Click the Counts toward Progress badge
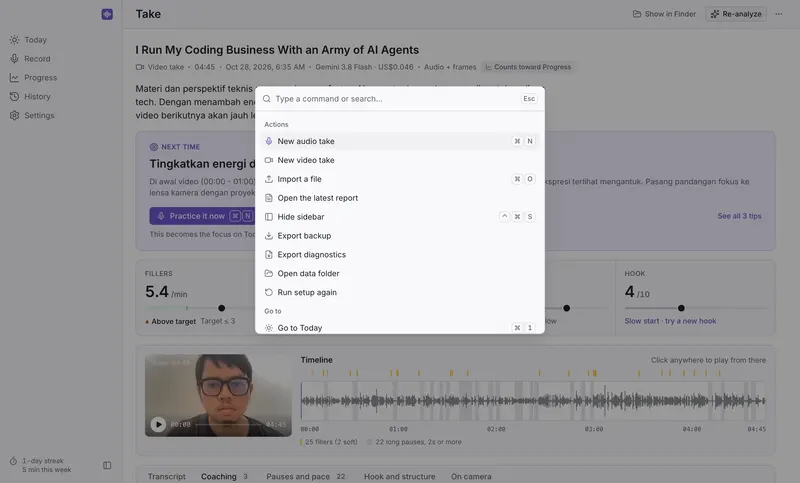 pyautogui.click(x=528, y=67)
